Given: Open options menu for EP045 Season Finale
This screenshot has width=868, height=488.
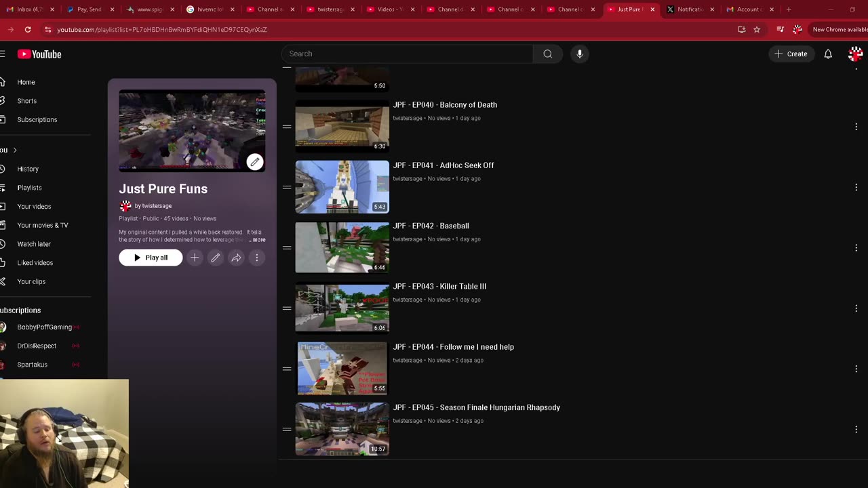Looking at the screenshot, I should (x=856, y=429).
